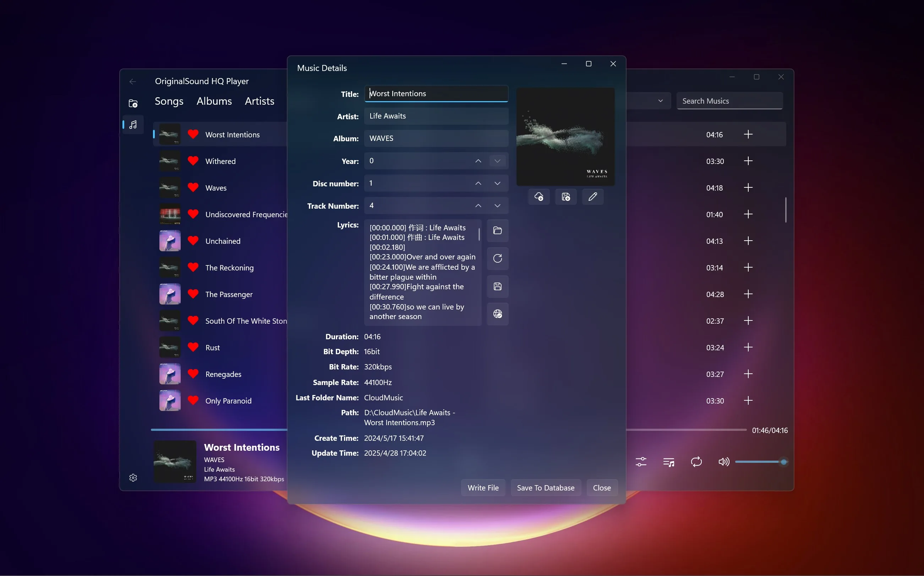This screenshot has height=576, width=924.
Task: Click the Write File button
Action: (x=483, y=488)
